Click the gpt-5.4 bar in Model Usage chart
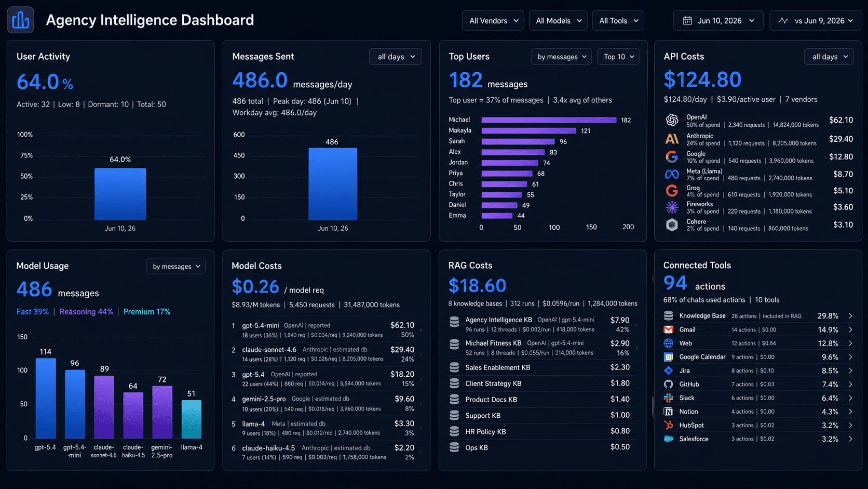Screen dimensions: 868x489 coord(46,398)
